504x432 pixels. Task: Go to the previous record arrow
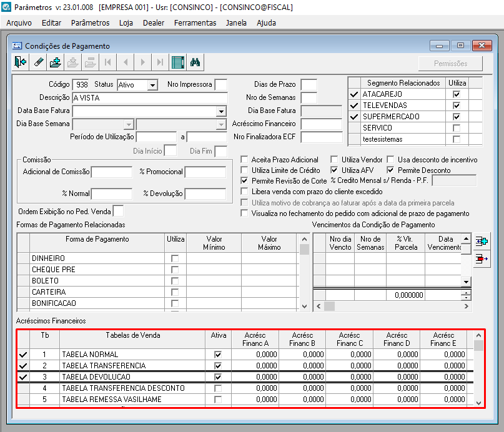(x=126, y=62)
